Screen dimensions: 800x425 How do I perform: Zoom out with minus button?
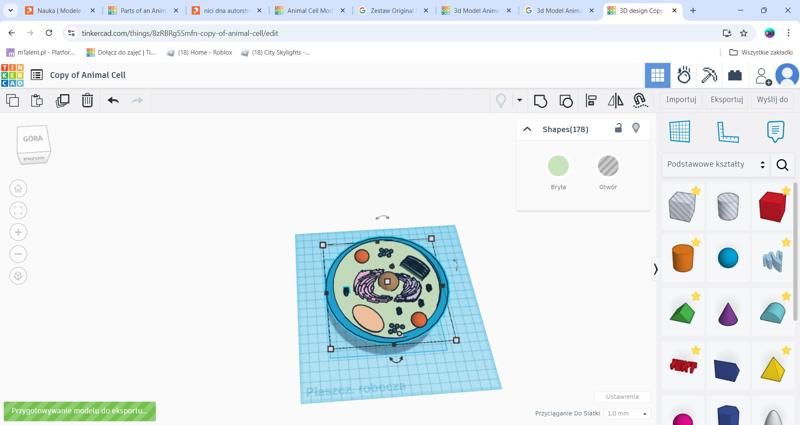click(x=18, y=254)
